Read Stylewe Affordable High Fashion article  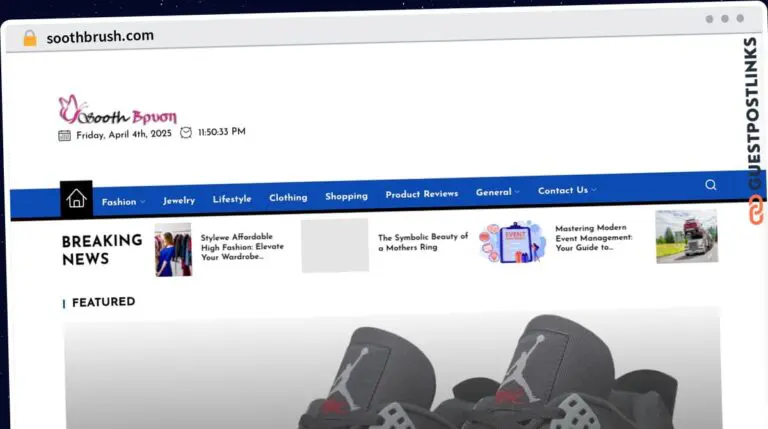point(242,246)
